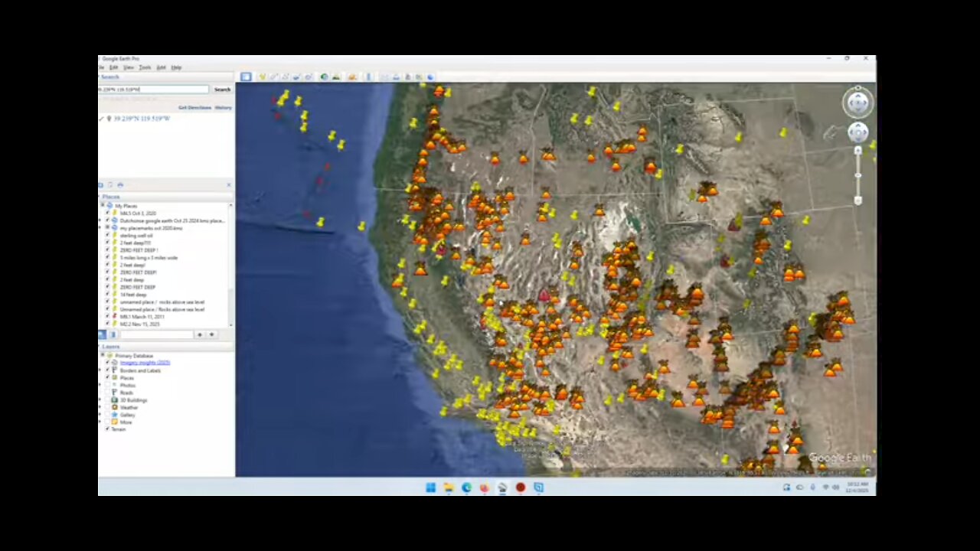Enable the Roads layer checkbox
The width and height of the screenshot is (980, 551).
pyautogui.click(x=107, y=393)
